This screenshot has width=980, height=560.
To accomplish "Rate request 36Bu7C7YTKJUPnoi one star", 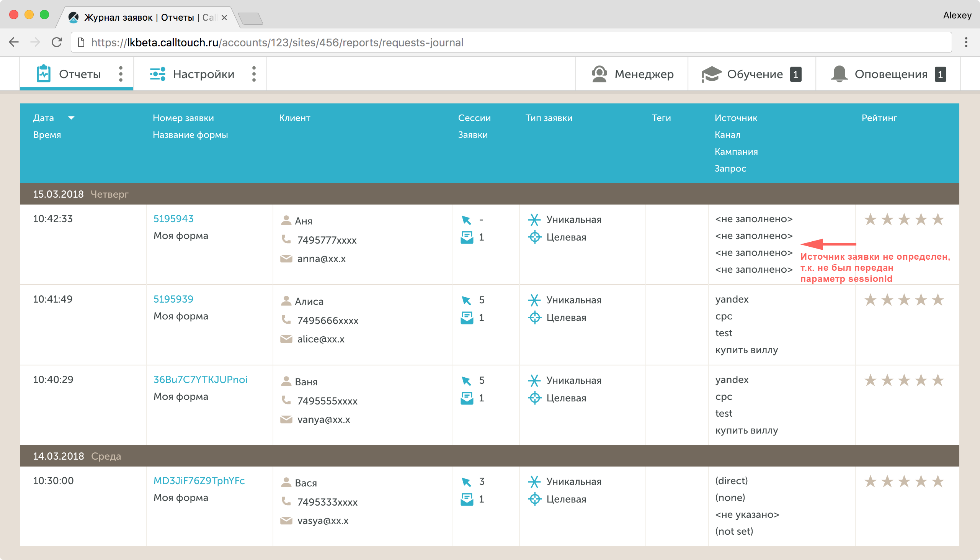I will [x=870, y=380].
